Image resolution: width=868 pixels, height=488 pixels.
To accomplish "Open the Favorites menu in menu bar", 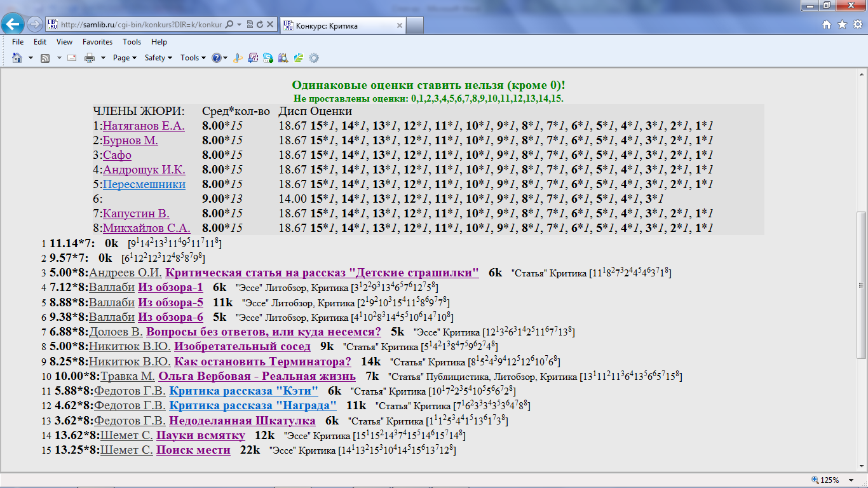I will [x=97, y=42].
